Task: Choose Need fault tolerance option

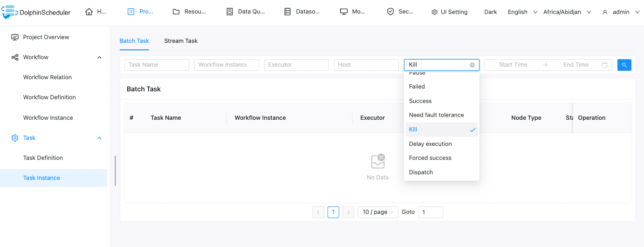Action: pos(442,115)
